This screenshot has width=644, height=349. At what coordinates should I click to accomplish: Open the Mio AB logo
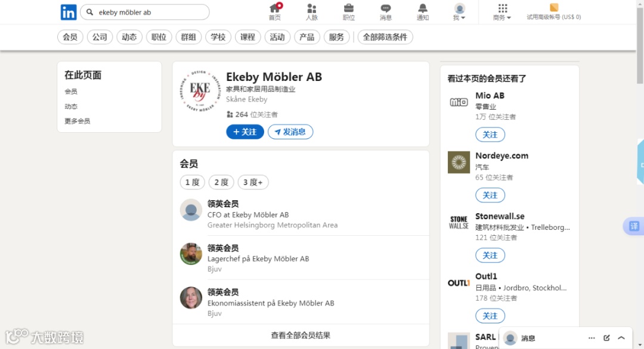coord(459,102)
